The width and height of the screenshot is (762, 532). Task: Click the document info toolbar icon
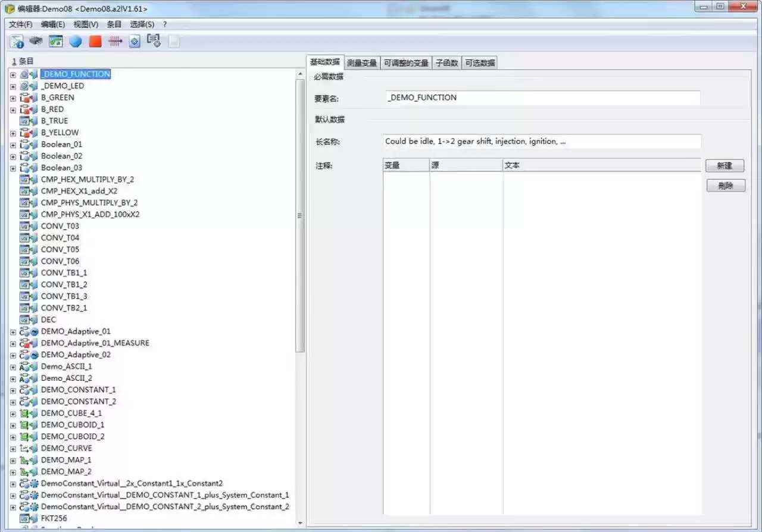pos(17,41)
